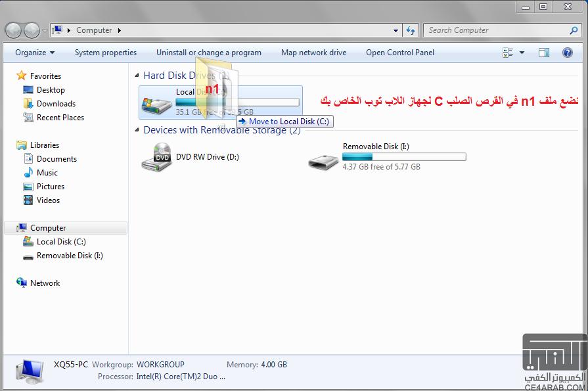
Task: Open the address bar history dropdown
Action: [x=395, y=30]
